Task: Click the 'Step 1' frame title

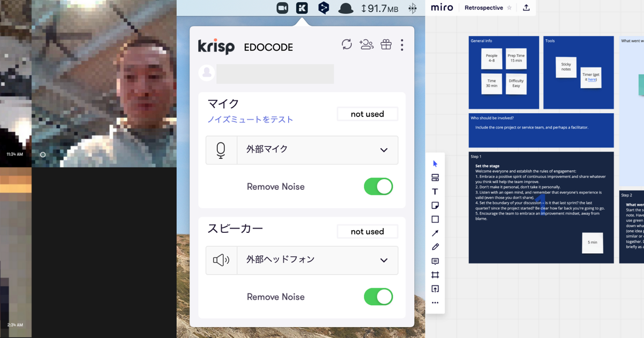Action: point(476,157)
